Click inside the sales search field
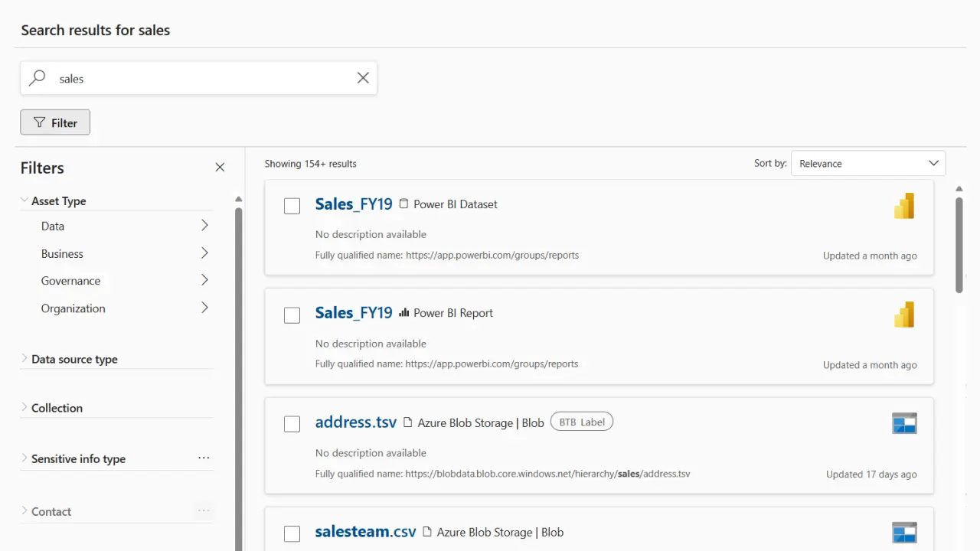Viewport: 980px width, 551px height. (x=199, y=78)
